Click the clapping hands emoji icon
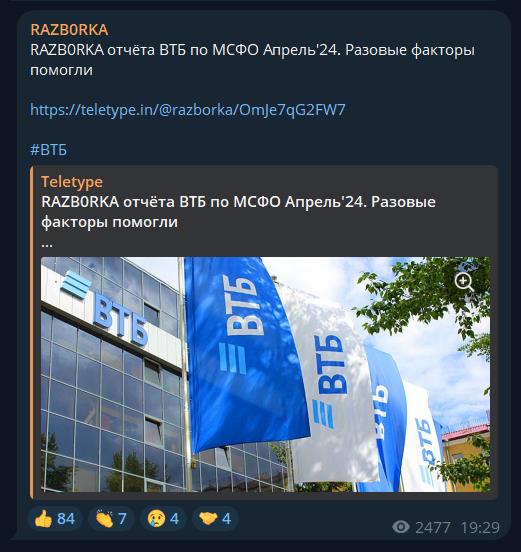 pos(104,519)
